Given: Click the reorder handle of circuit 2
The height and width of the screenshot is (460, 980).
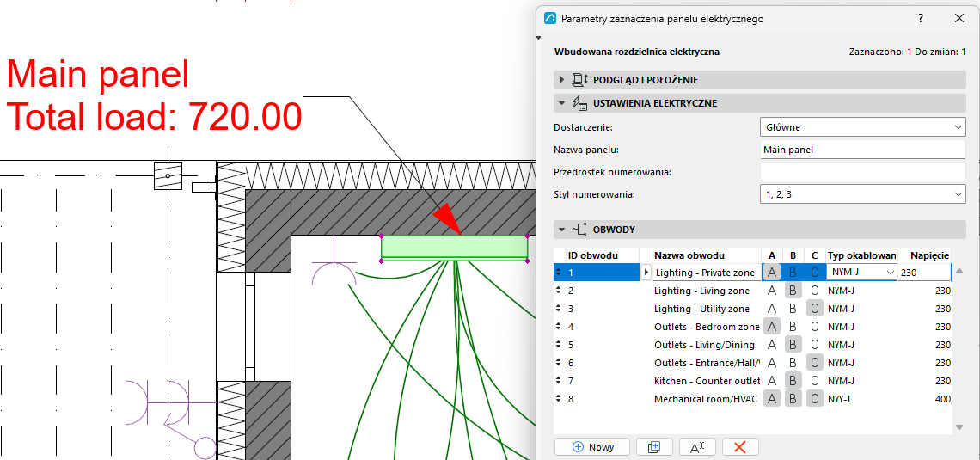Looking at the screenshot, I should [x=559, y=291].
